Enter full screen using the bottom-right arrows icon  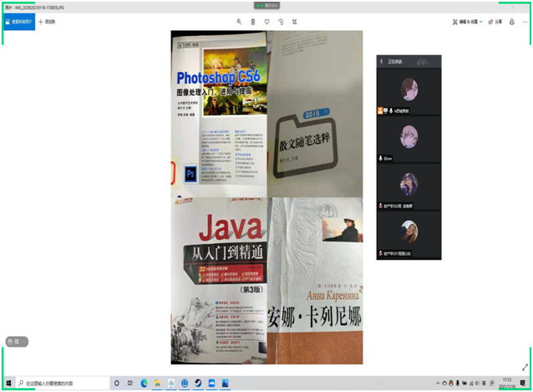coord(525,367)
